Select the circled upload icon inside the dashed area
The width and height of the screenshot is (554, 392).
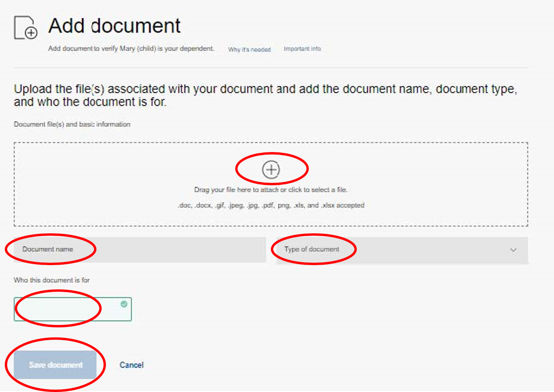271,169
